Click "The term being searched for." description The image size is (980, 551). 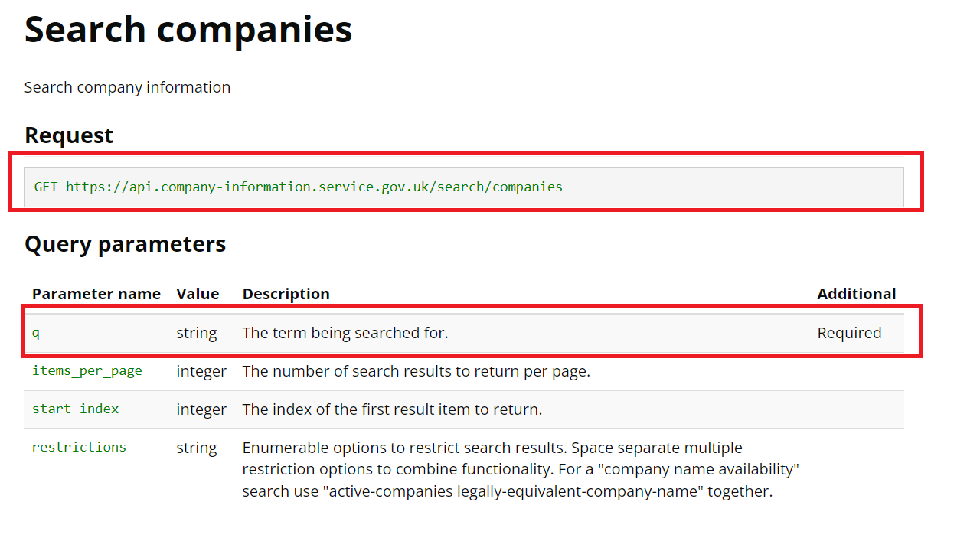click(x=345, y=333)
